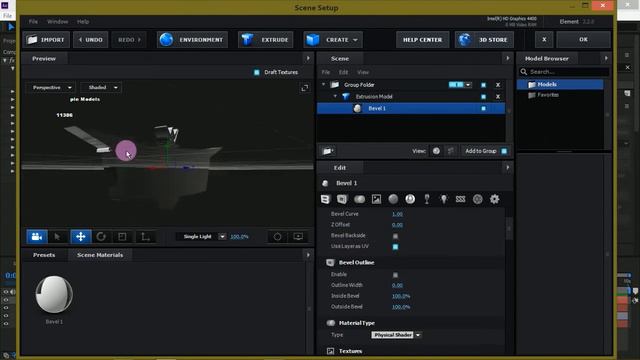The image size is (640, 360).
Task: Click the new folder icon in Scene panel
Action: point(327,151)
